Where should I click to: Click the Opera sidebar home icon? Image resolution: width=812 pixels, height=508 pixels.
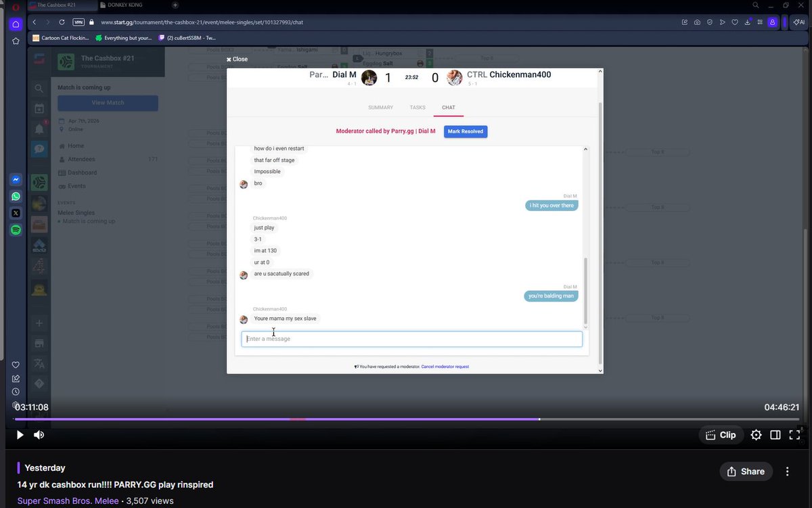click(x=16, y=24)
